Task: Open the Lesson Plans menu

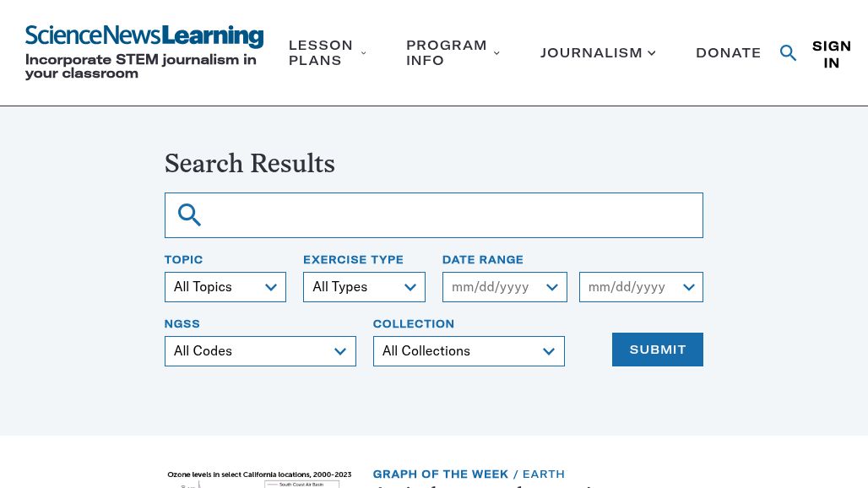Action: click(321, 53)
